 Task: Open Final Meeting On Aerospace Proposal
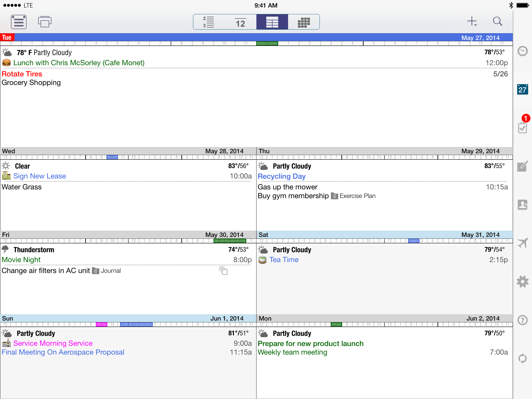pyautogui.click(x=63, y=352)
